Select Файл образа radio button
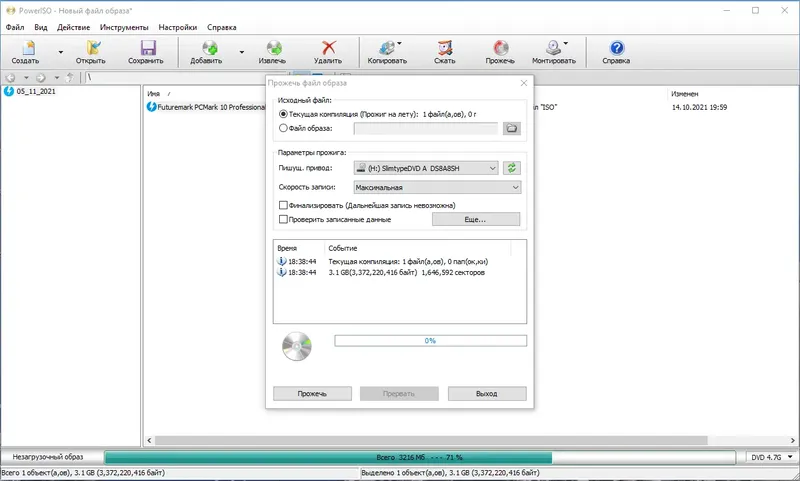 pos(283,129)
